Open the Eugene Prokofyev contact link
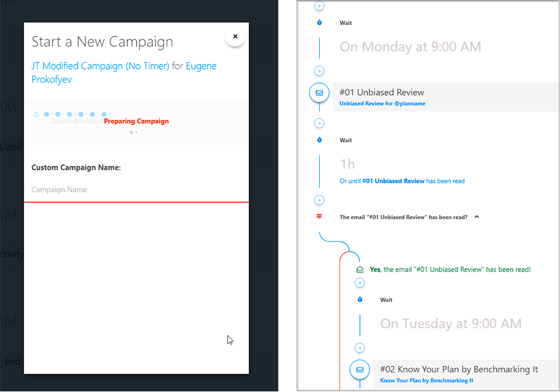This screenshot has height=392, width=560. pyautogui.click(x=201, y=66)
